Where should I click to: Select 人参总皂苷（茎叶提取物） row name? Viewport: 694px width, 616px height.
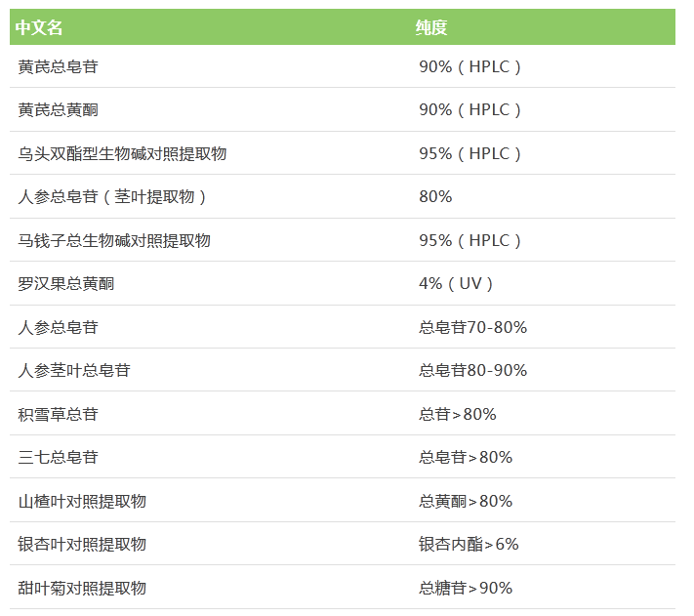coord(113,197)
